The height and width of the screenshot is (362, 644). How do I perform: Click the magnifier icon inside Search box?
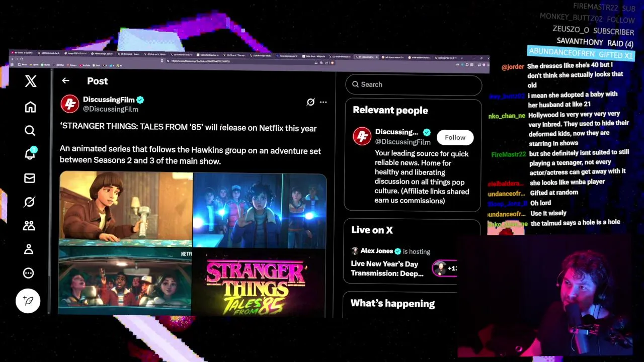(356, 84)
